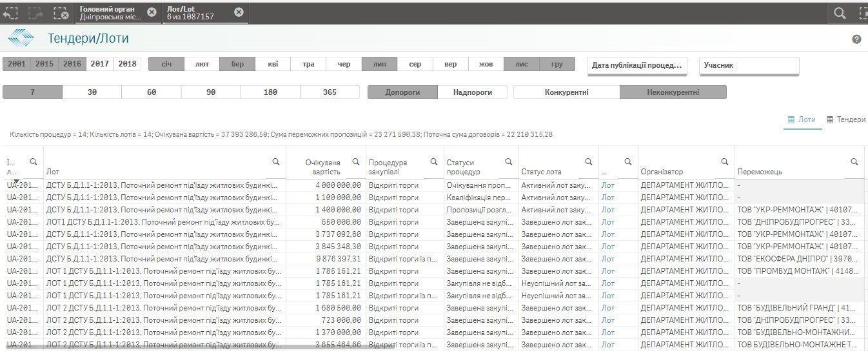Expand the Лот/Lot selection chip
The image size is (868, 357).
[x=197, y=12]
